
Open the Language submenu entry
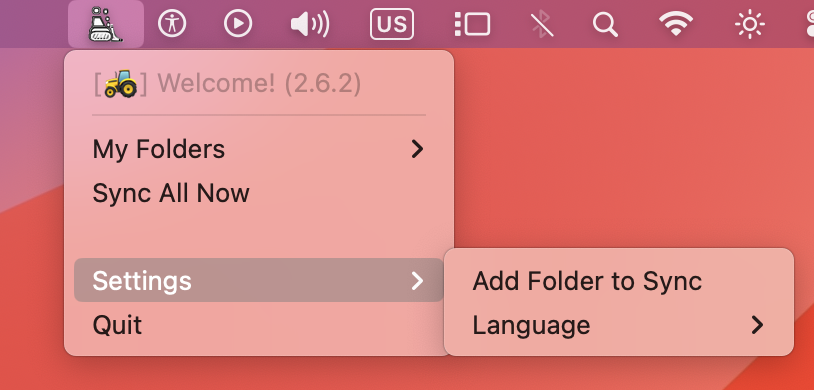[619, 325]
